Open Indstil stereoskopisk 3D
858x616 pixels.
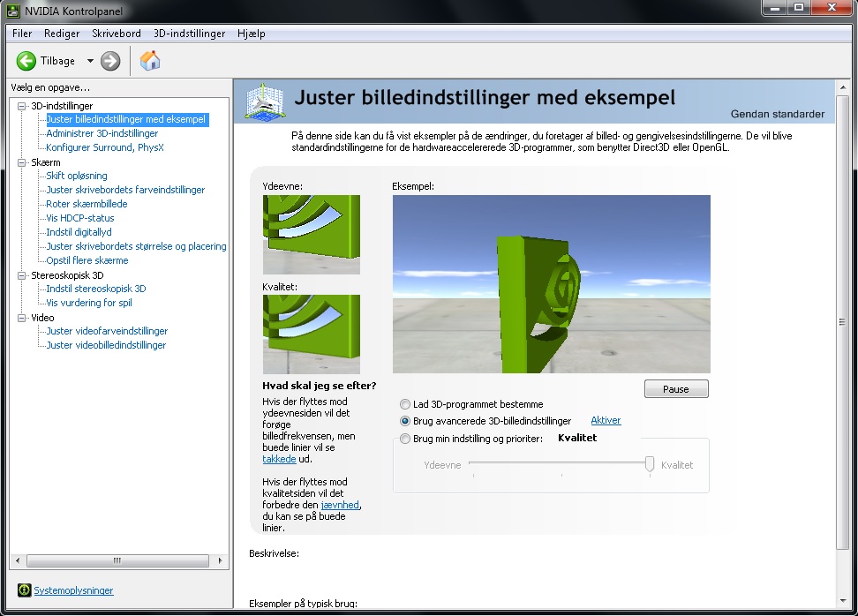95,289
